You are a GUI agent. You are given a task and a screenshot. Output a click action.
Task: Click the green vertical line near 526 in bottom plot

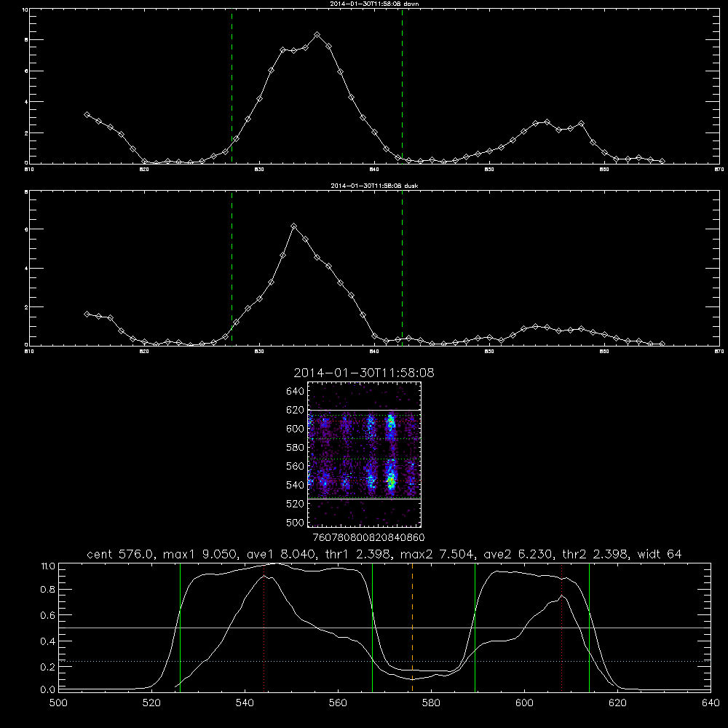[x=180, y=628]
